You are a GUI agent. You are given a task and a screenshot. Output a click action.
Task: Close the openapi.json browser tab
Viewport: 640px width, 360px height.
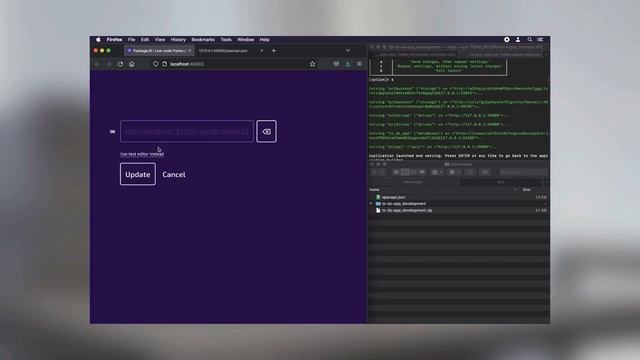click(x=262, y=51)
